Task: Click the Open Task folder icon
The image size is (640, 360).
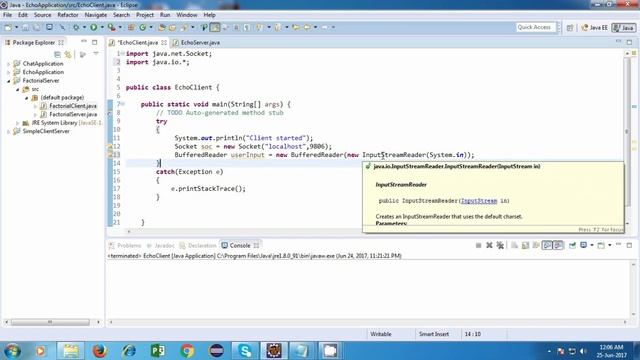Action: click(x=172, y=27)
